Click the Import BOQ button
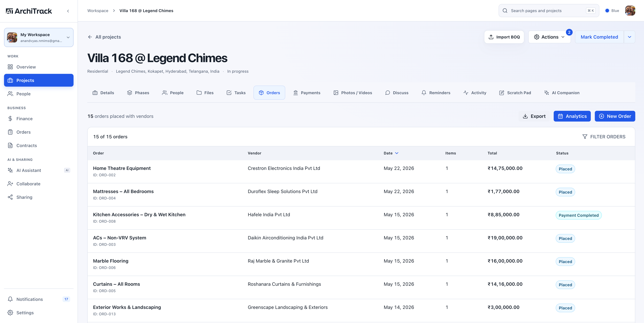644x323 pixels. (x=504, y=37)
